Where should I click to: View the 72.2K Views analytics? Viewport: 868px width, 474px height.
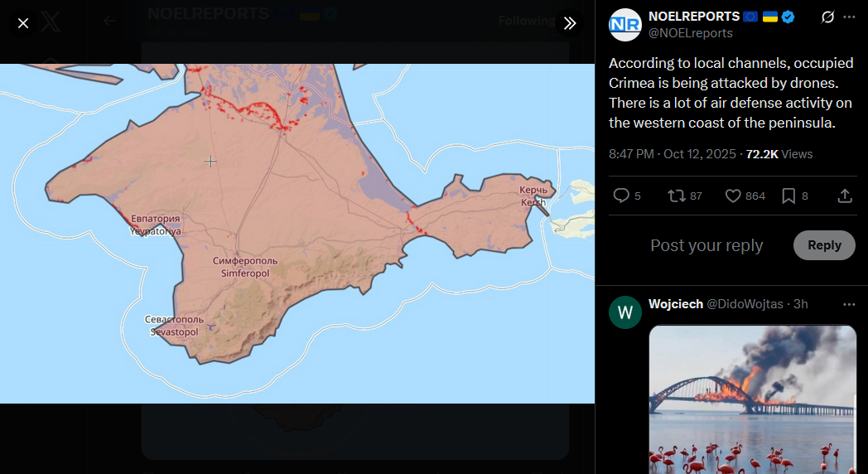point(779,154)
